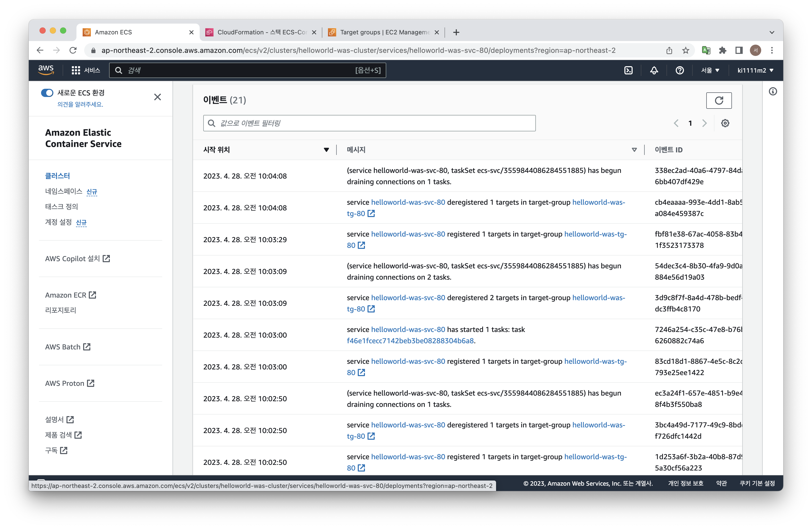This screenshot has height=529, width=812.
Task: Switch to Target groups browser tab
Action: [384, 32]
